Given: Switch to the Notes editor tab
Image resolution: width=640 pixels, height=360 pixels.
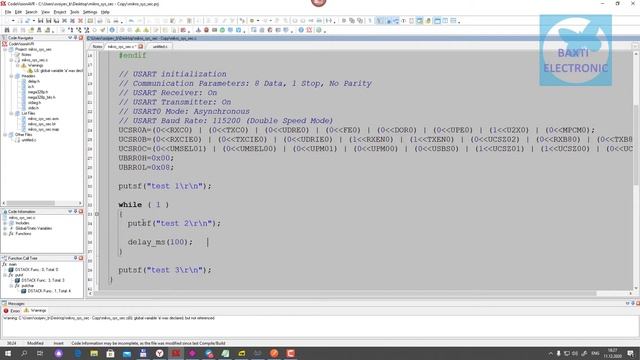Looking at the screenshot, I should (97, 47).
